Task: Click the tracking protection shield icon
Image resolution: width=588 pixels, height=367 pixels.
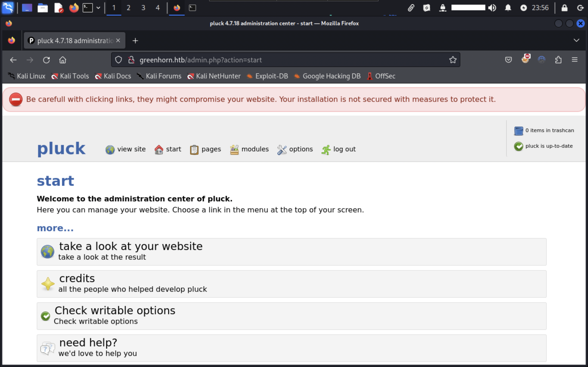Action: (118, 60)
